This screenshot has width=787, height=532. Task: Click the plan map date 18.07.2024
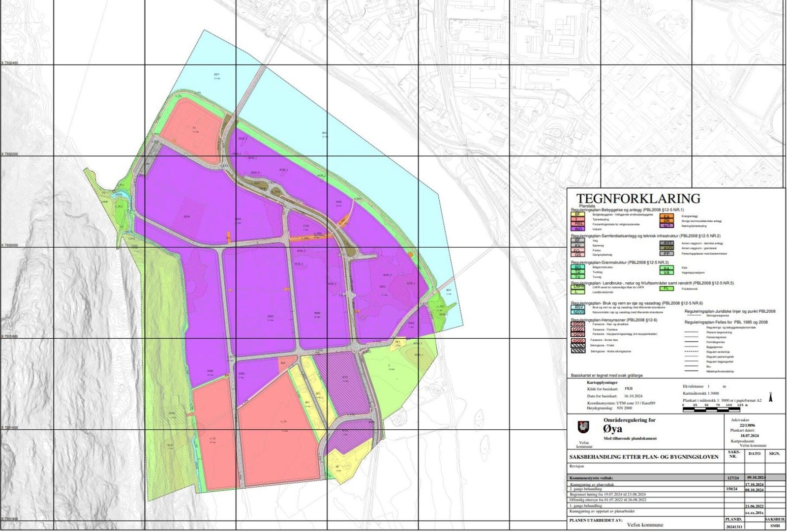[x=749, y=435]
